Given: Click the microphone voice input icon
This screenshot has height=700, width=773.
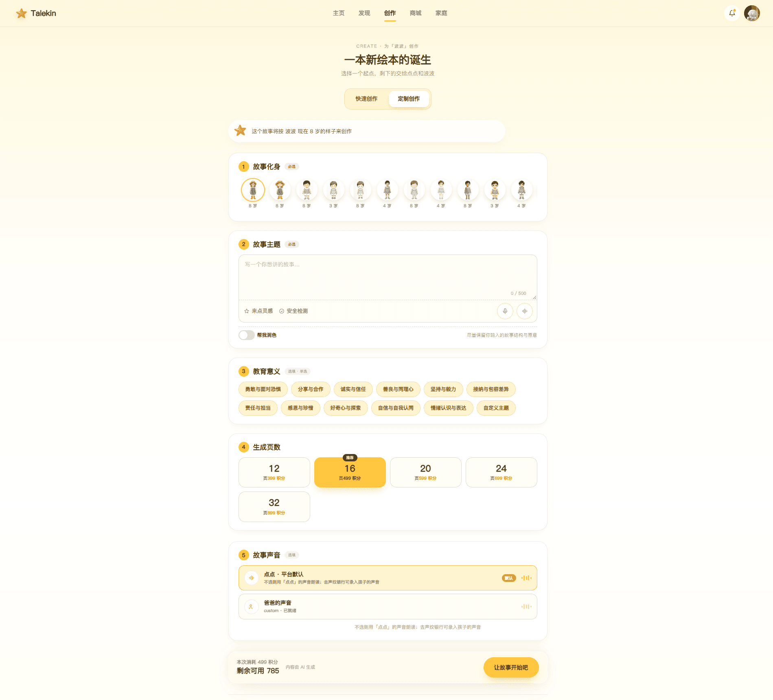Looking at the screenshot, I should tap(505, 311).
